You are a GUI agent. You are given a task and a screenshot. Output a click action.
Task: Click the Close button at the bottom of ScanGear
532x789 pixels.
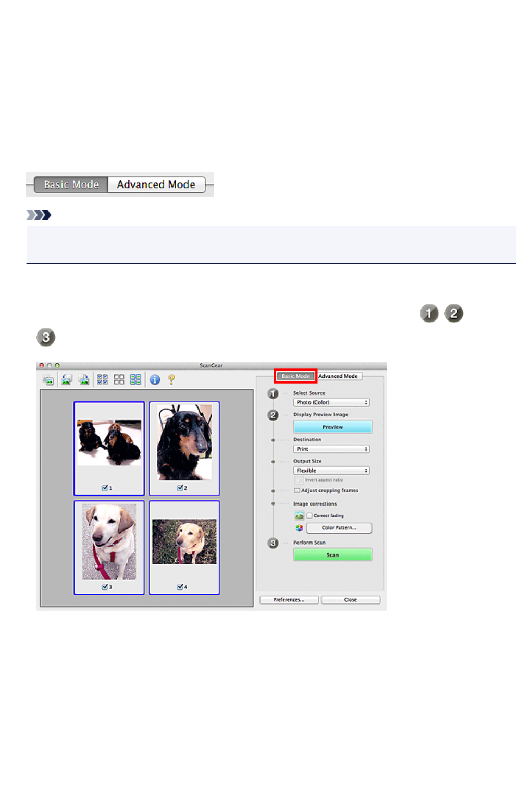click(351, 600)
